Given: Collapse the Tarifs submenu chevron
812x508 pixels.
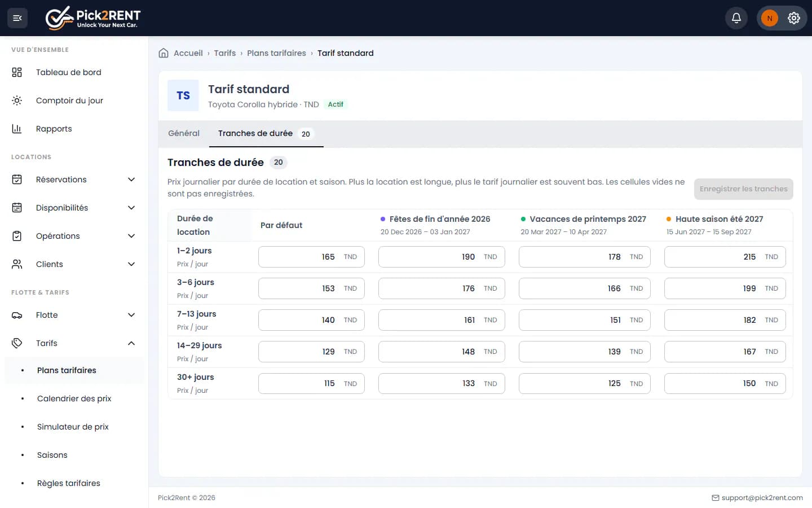Looking at the screenshot, I should point(131,343).
